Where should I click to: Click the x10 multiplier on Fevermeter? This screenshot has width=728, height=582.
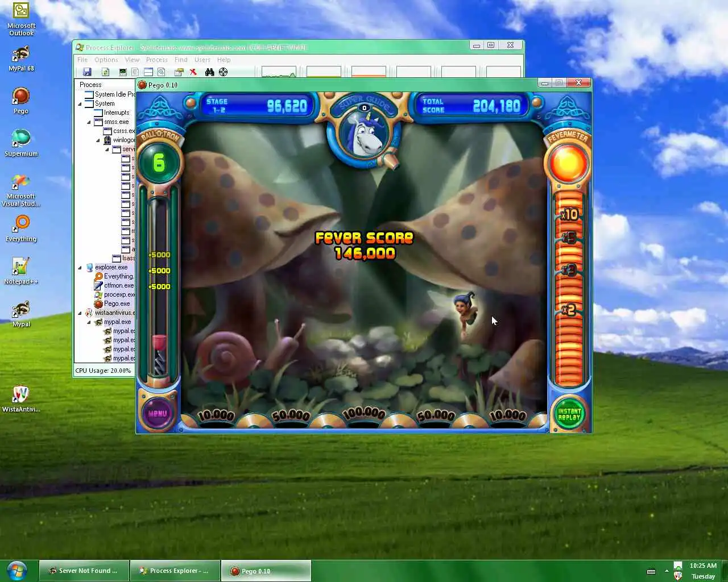click(x=569, y=215)
